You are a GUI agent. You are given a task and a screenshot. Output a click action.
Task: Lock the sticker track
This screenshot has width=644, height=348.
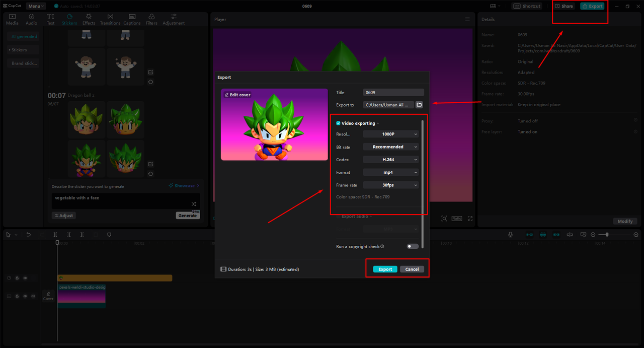coord(17,278)
